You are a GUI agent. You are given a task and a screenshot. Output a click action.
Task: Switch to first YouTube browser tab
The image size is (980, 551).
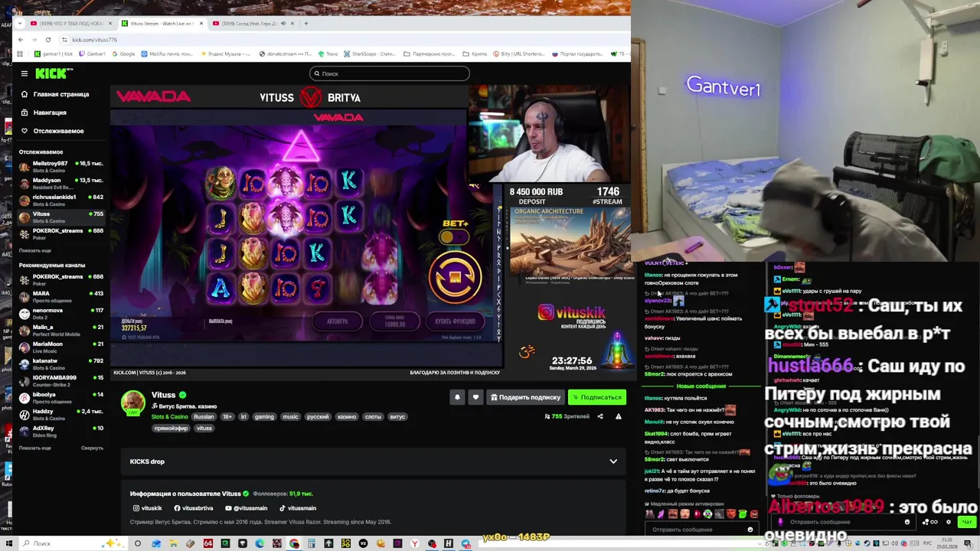coord(70,23)
